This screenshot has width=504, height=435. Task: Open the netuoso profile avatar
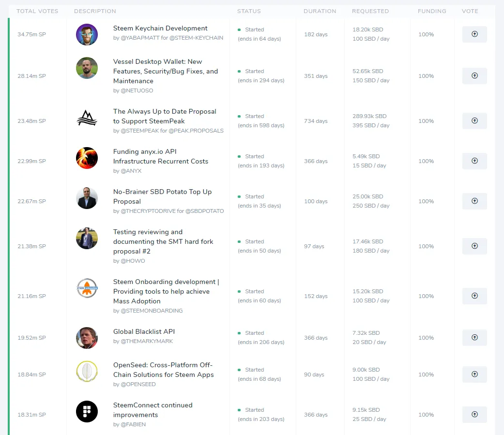click(87, 68)
